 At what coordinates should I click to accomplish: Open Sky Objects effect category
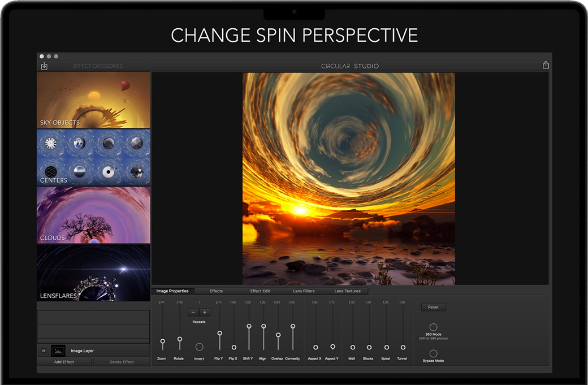coord(93,100)
